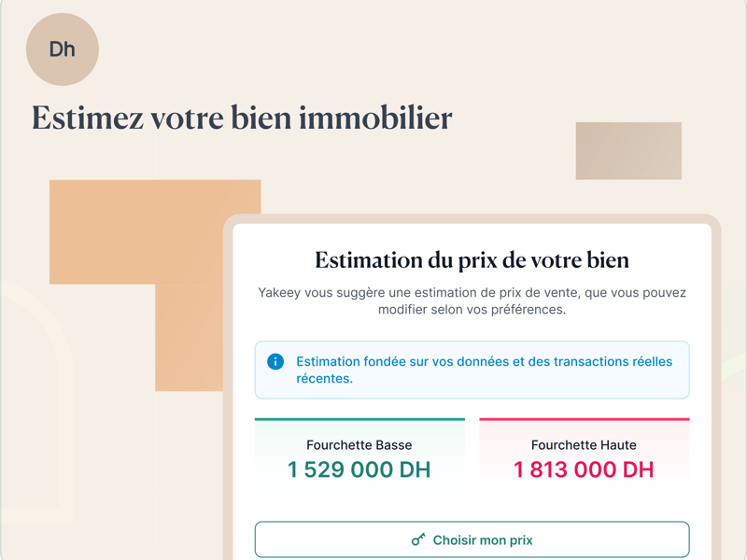
Task: Click the red top border of high-range card
Action: pyautogui.click(x=584, y=419)
